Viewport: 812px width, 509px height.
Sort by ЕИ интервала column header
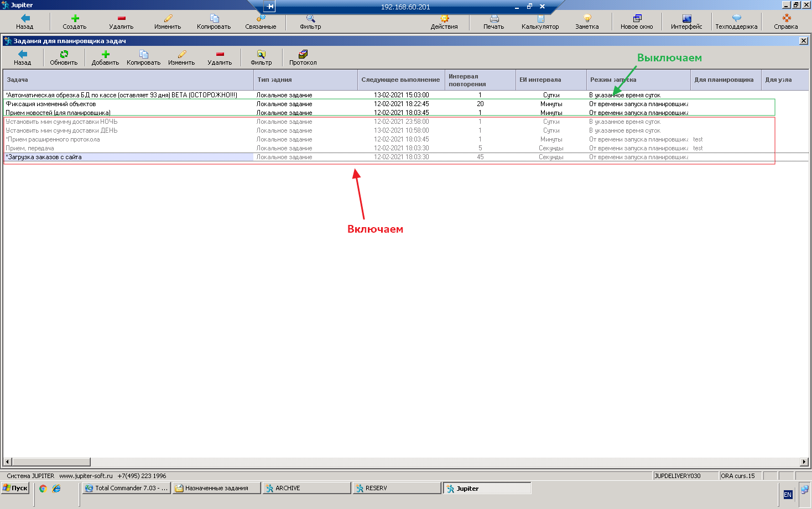click(x=551, y=80)
